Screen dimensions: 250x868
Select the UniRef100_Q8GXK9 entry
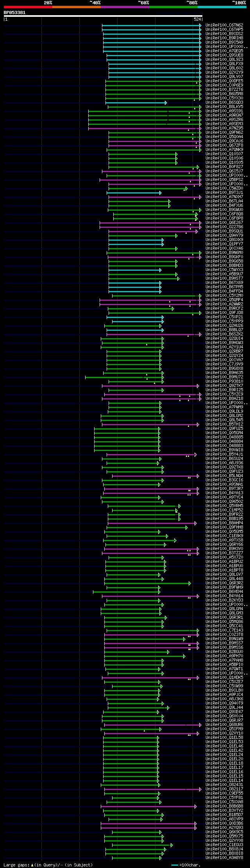224,240
